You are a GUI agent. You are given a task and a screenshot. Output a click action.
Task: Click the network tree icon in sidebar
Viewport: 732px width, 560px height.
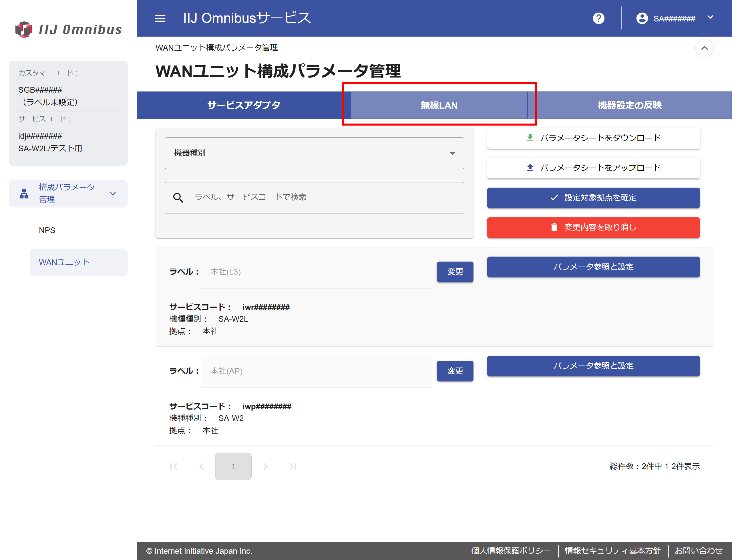[24, 193]
